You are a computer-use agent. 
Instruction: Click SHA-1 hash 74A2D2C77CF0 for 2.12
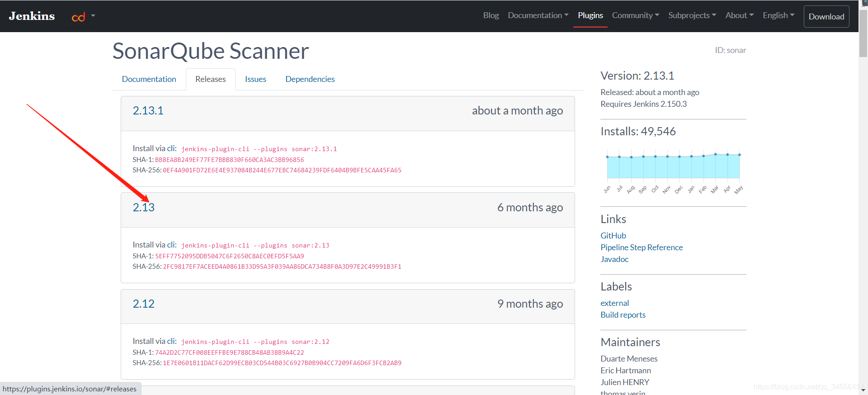click(230, 352)
